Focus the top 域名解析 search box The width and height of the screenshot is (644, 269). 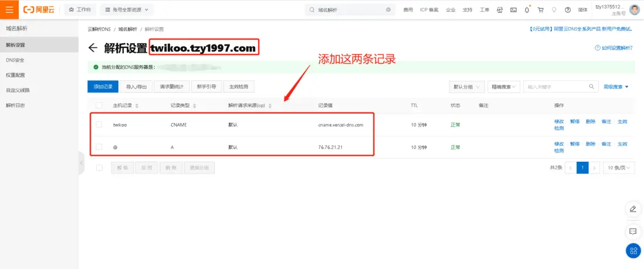pos(350,9)
